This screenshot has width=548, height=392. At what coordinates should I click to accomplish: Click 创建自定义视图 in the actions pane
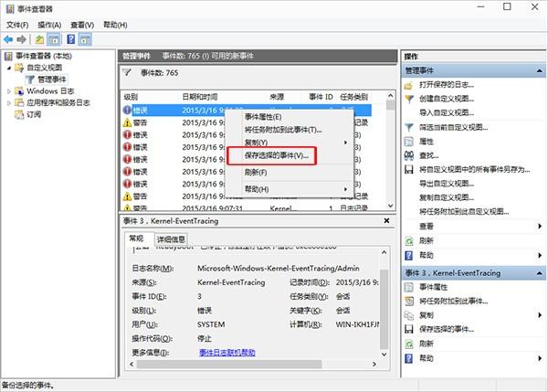[x=449, y=99]
